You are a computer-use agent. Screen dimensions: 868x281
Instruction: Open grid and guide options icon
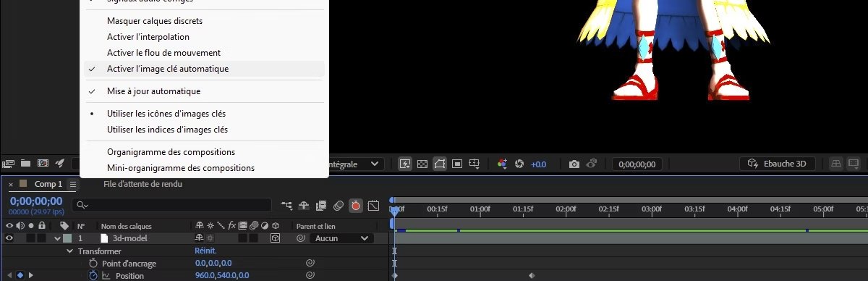click(475, 164)
